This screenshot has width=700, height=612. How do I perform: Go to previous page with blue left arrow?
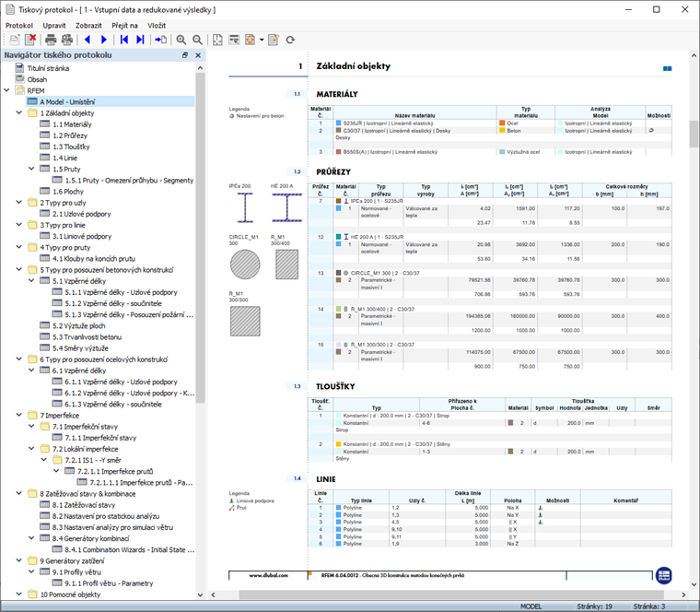[88, 41]
